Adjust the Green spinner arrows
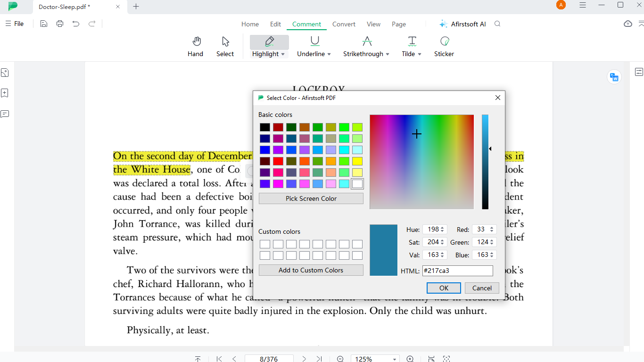Image resolution: width=644 pixels, height=362 pixels. (x=492, y=242)
